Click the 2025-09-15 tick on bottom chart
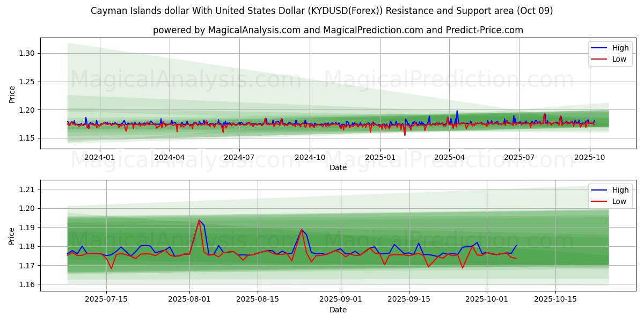Screen dimensions: 644x322 pos(409,299)
